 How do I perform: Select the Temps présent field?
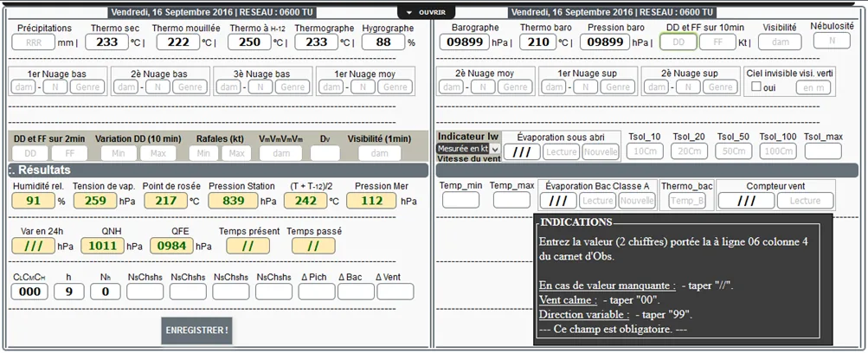(248, 246)
